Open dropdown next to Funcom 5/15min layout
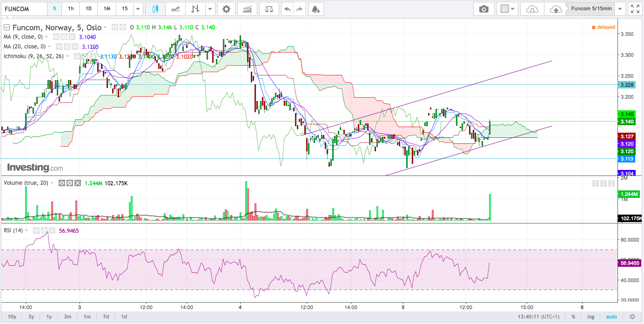The image size is (644, 324). pyautogui.click(x=620, y=9)
